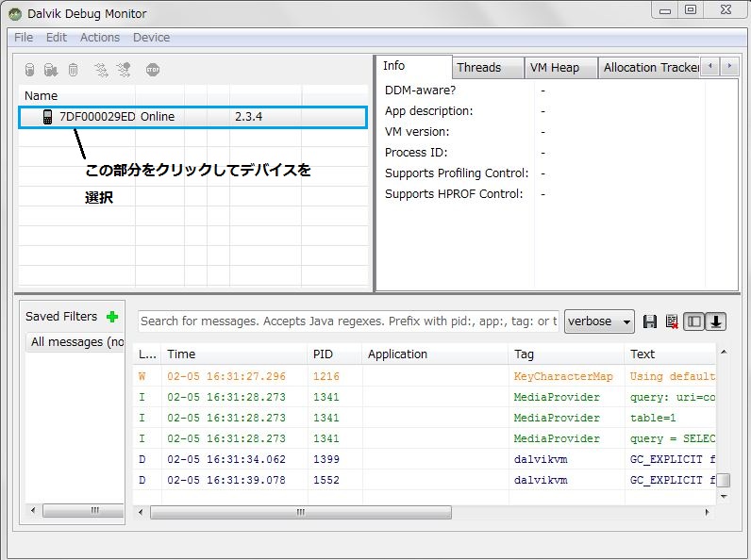This screenshot has width=751, height=560.
Task: Click the query: uri log text
Action: pos(673,397)
